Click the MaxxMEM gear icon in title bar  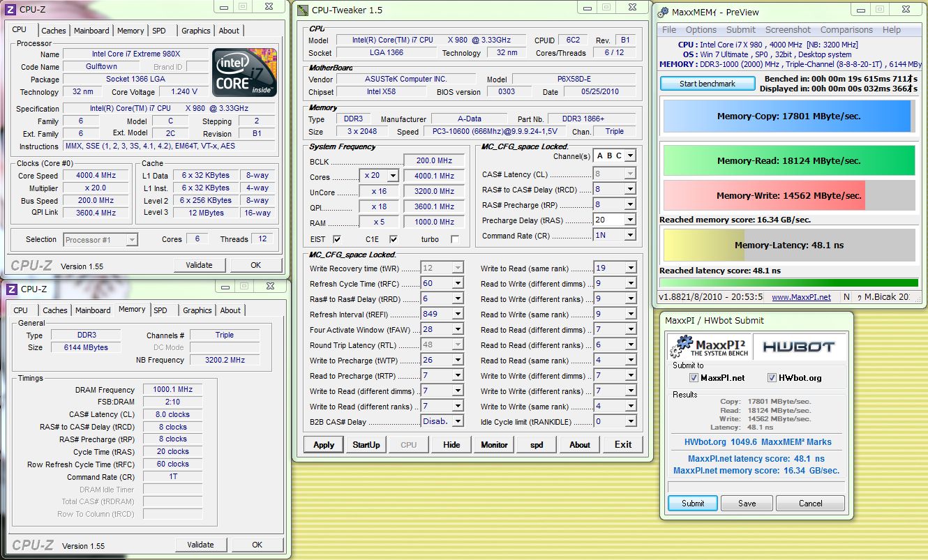661,12
